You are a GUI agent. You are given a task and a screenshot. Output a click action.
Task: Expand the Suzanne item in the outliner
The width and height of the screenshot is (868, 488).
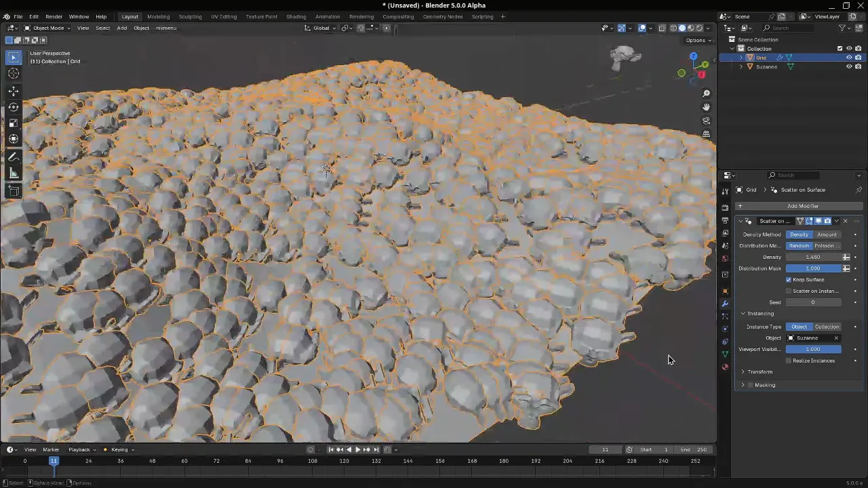(741, 66)
